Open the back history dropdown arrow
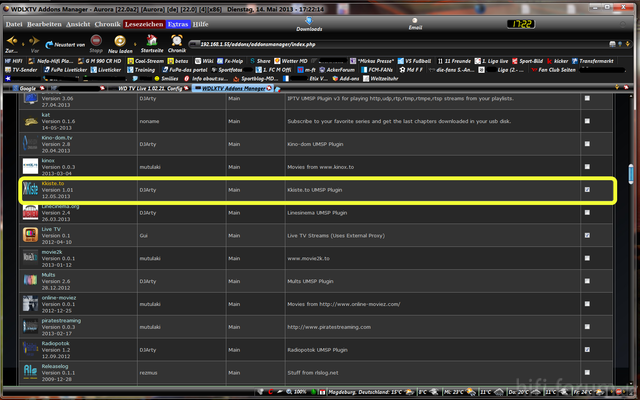Image resolution: width=640 pixels, height=400 pixels. (x=23, y=44)
